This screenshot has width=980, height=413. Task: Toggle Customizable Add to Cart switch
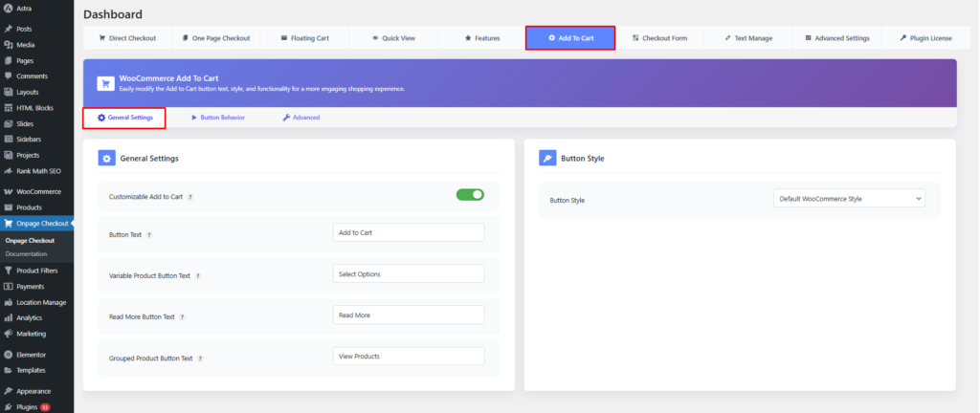(470, 195)
